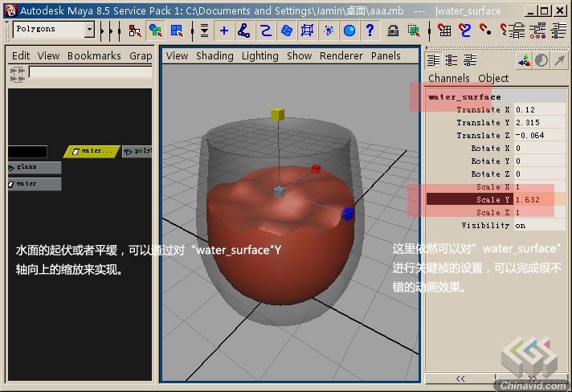
Task: Select the yellow water... node
Action: pos(92,151)
